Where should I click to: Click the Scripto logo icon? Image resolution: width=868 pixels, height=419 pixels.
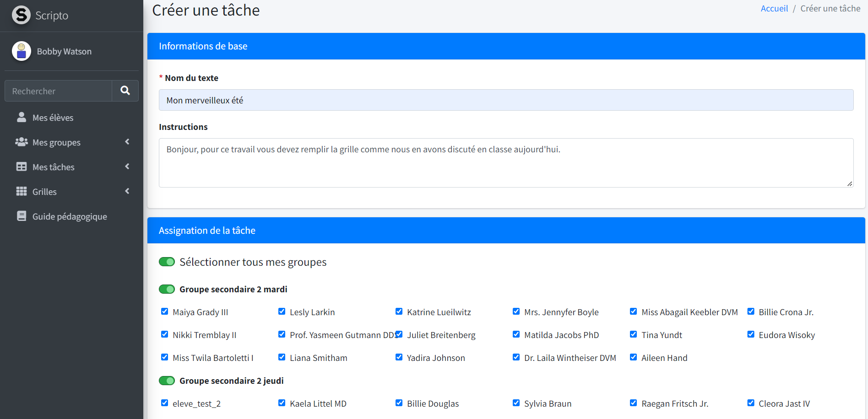tap(21, 15)
